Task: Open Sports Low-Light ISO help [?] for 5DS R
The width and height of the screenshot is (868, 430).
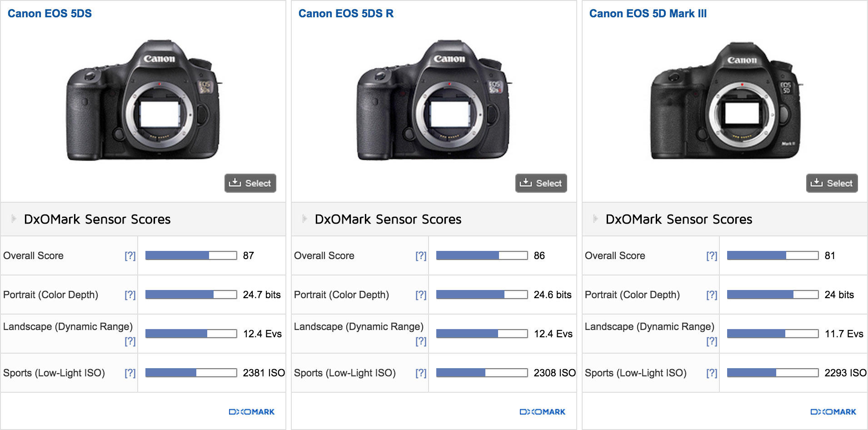Action: click(421, 373)
